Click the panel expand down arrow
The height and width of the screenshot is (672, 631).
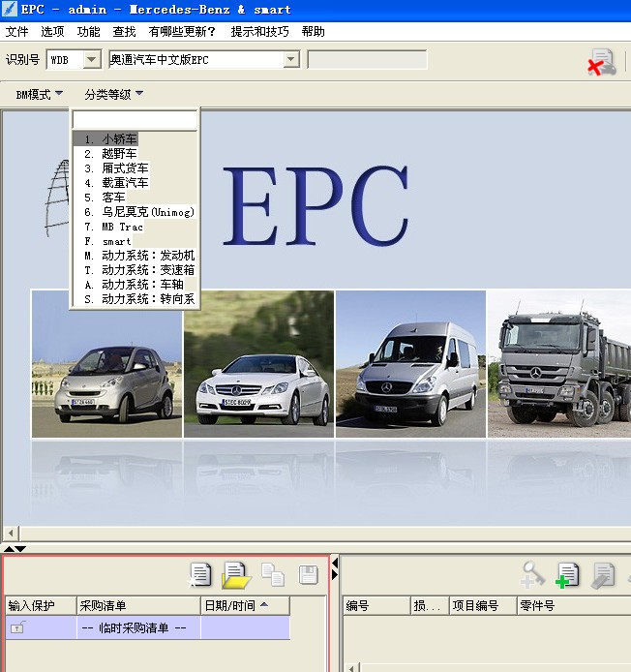point(20,549)
